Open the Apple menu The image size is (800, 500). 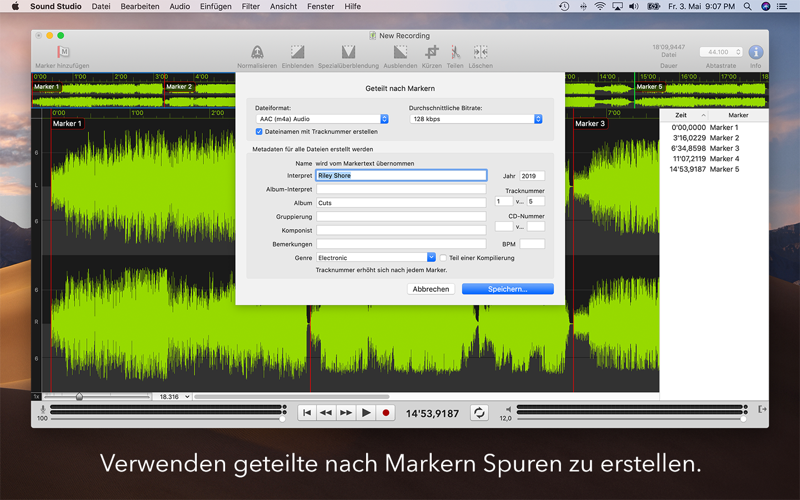click(15, 6)
